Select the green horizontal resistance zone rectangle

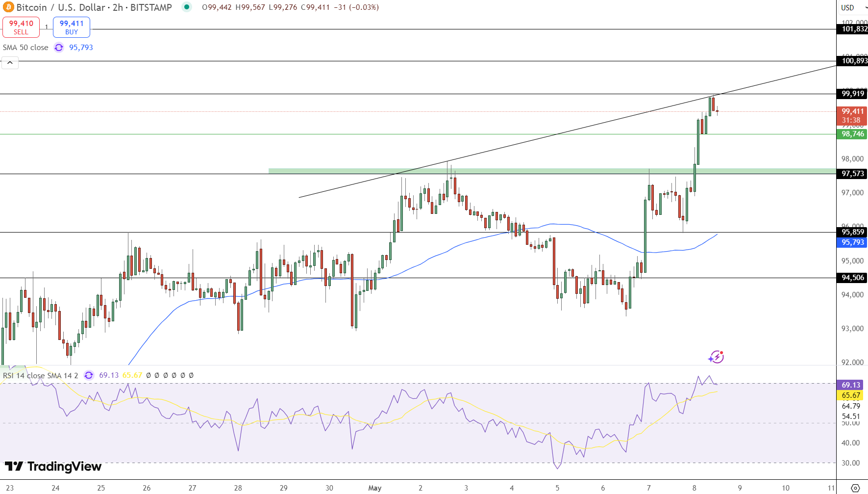point(552,171)
